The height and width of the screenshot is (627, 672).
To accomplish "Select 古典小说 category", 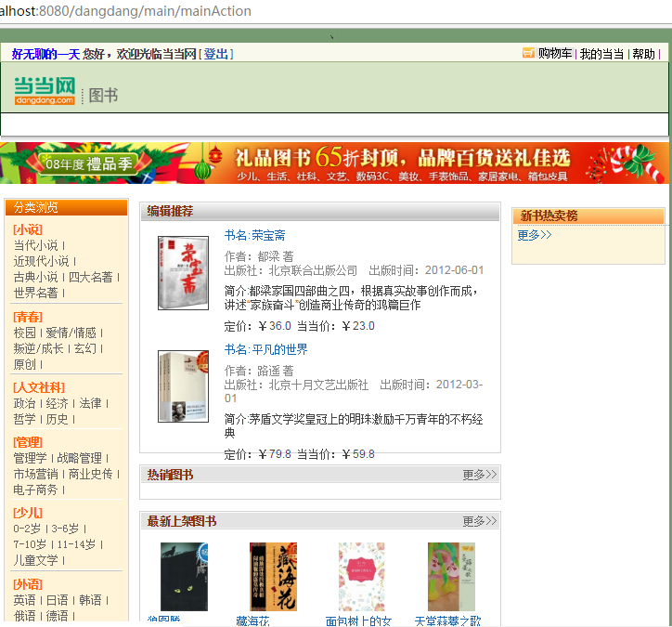I will [35, 277].
